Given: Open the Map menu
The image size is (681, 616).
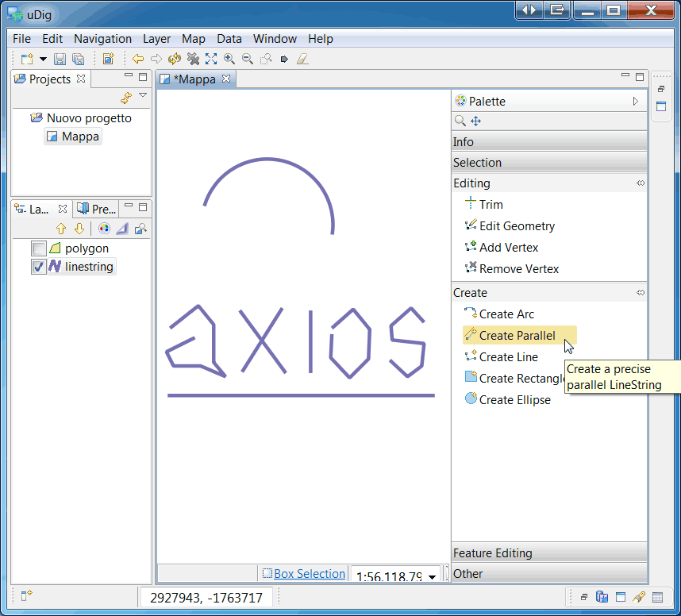Looking at the screenshot, I should 194,39.
